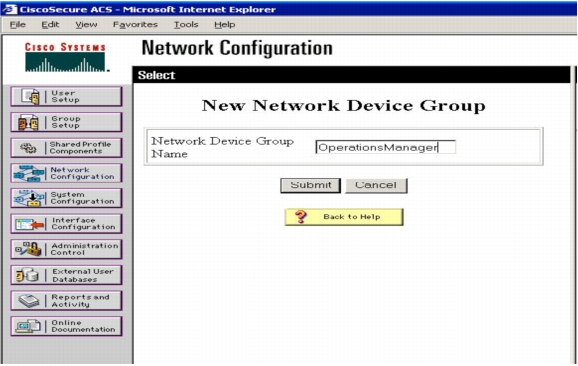
Task: Open the System Configuration sidebar icon
Action: pyautogui.click(x=28, y=198)
